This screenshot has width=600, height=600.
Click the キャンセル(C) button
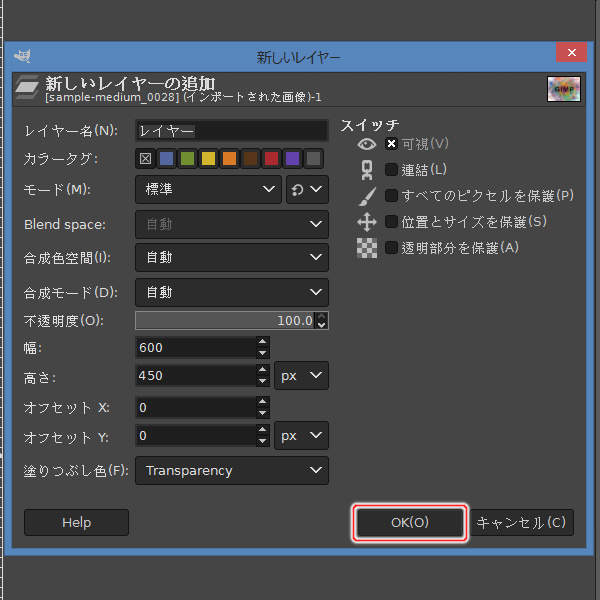522,522
